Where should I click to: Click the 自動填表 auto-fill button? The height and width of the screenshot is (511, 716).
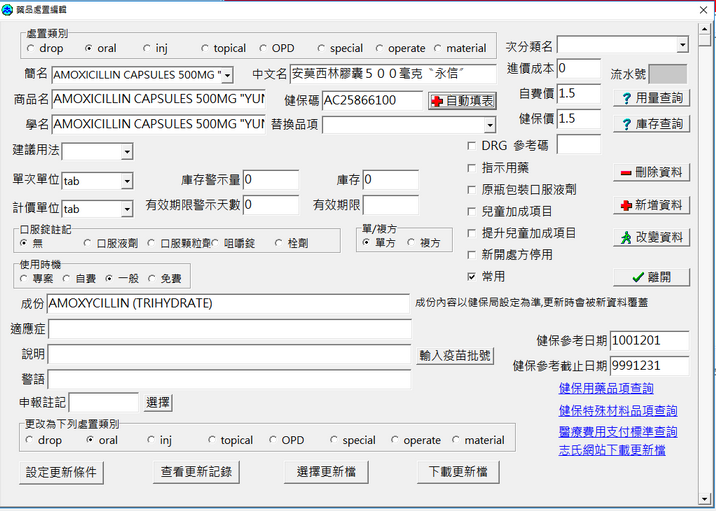(462, 101)
